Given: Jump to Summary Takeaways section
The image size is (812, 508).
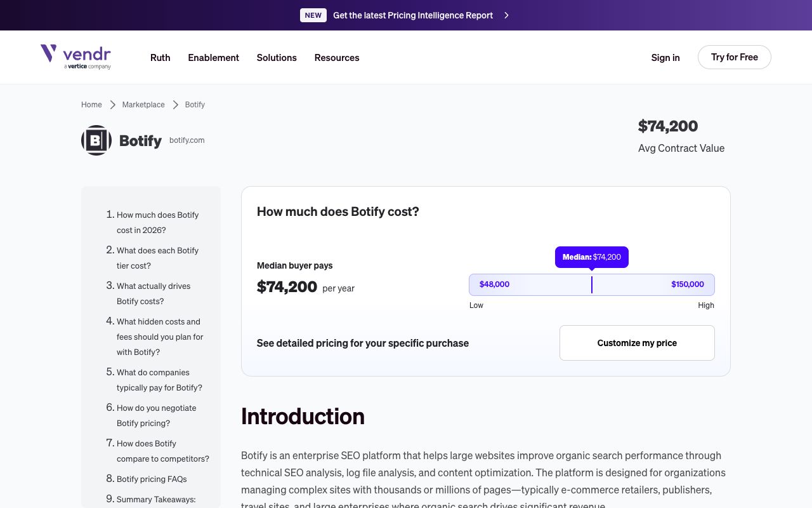Looking at the screenshot, I should (x=156, y=499).
